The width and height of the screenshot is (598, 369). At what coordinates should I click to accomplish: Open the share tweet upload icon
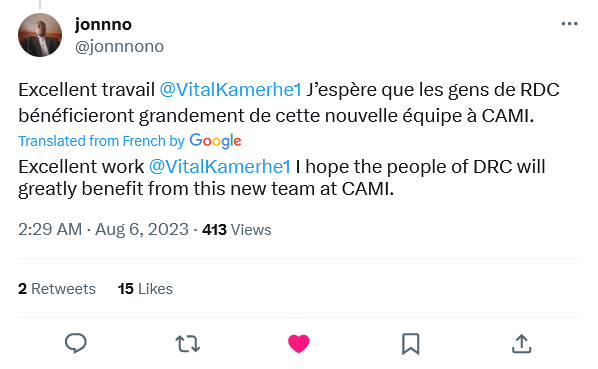521,343
